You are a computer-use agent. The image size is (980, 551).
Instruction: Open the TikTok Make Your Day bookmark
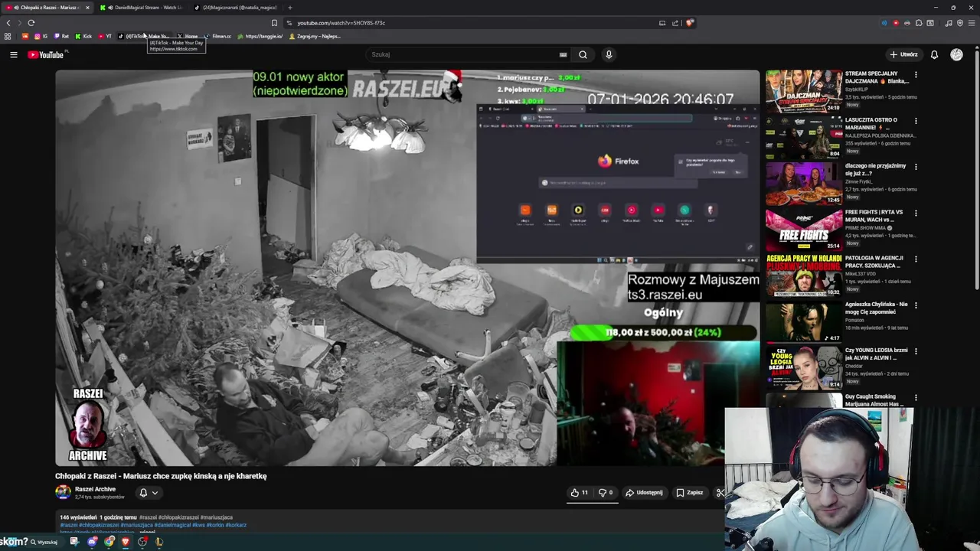[x=144, y=36]
